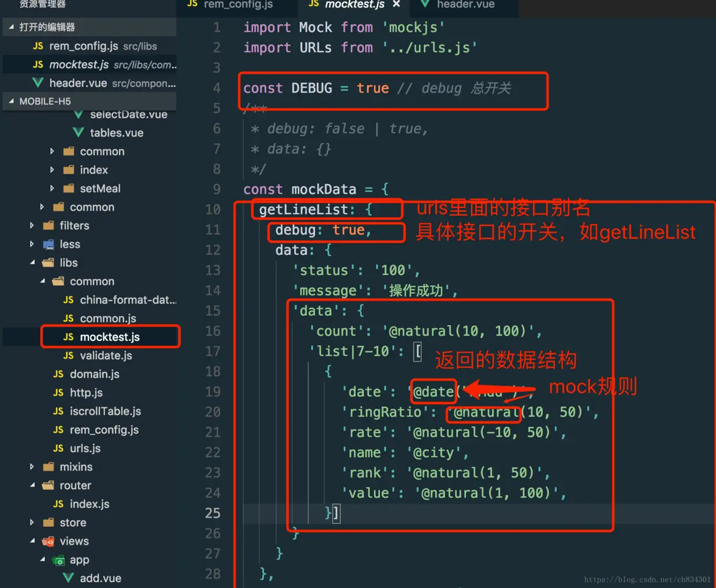Click the filters folder icon
This screenshot has width=716, height=588.
tap(49, 225)
